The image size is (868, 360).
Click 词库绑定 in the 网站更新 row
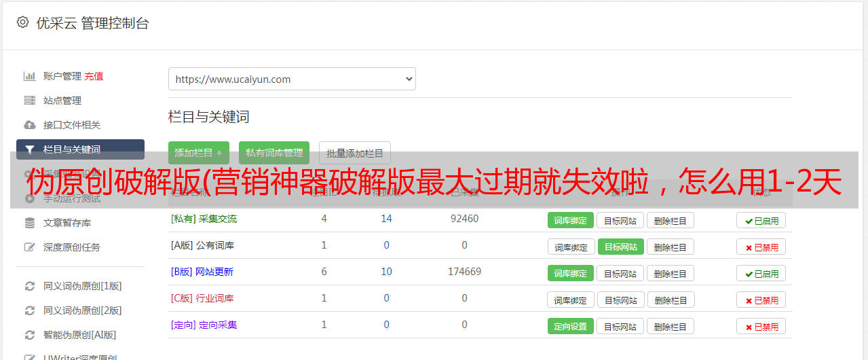coord(571,273)
